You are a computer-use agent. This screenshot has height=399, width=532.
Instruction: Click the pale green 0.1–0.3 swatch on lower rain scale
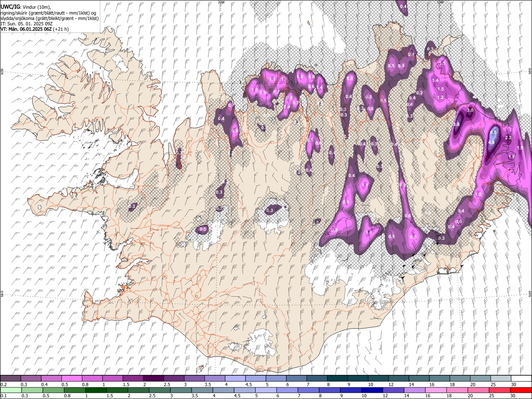(x=11, y=390)
